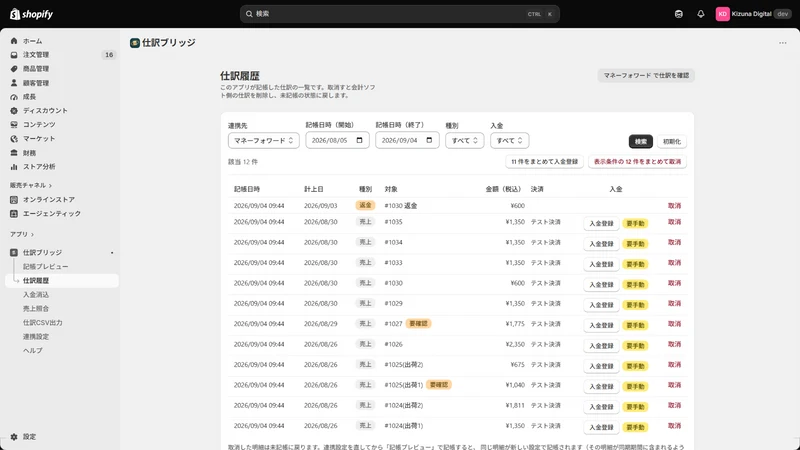800x450 pixels.
Task: Open the ストア分析 analytics icon
Action: [14, 167]
